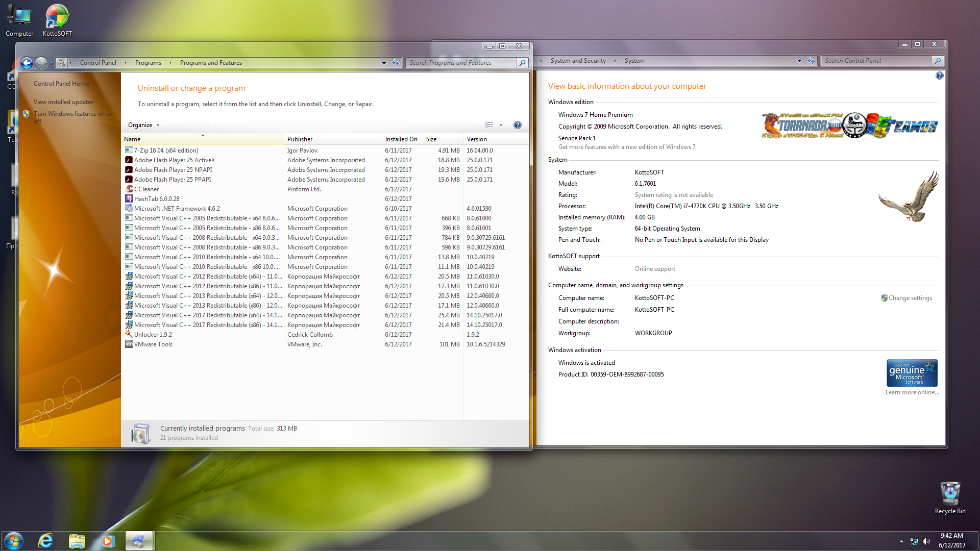Sort by the Installed On column header
Image resolution: width=980 pixels, height=551 pixels.
point(402,139)
